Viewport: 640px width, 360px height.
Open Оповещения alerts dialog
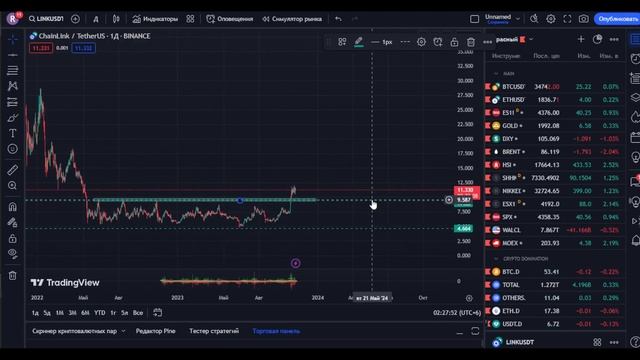coord(229,19)
